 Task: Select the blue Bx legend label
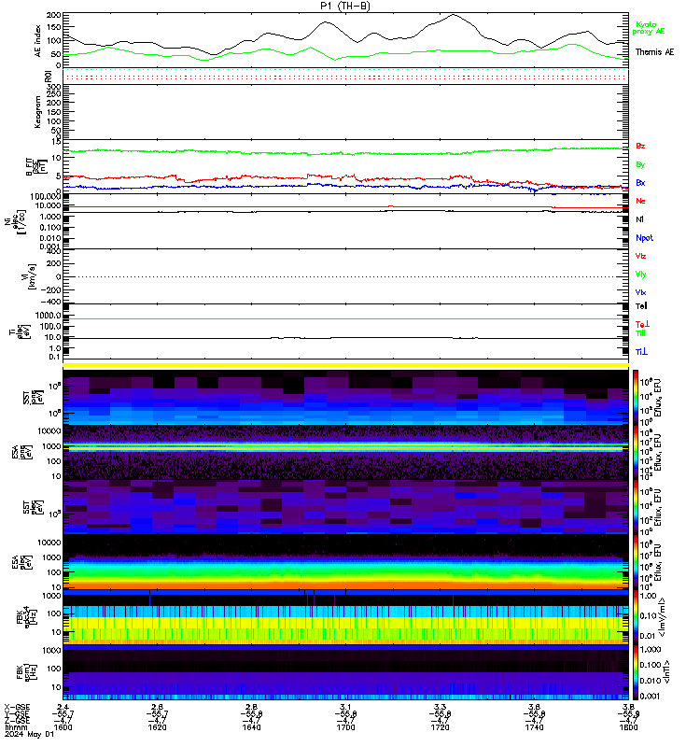click(640, 183)
